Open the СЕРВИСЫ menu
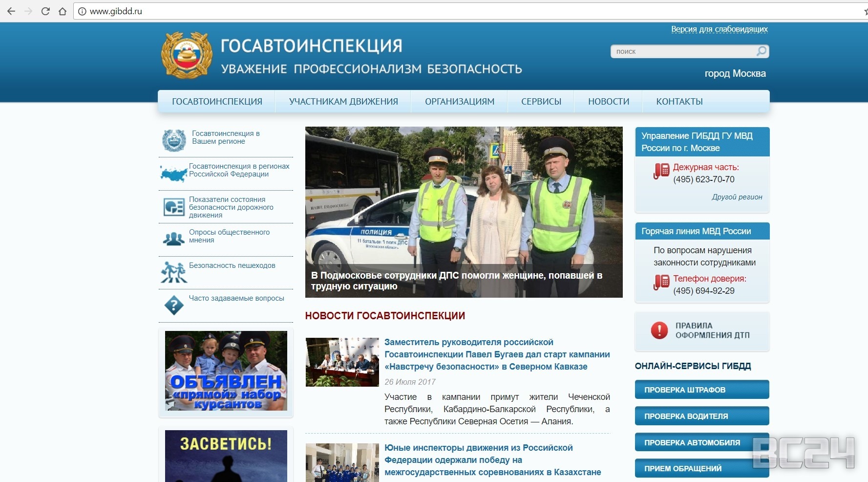The image size is (868, 482). tap(541, 102)
